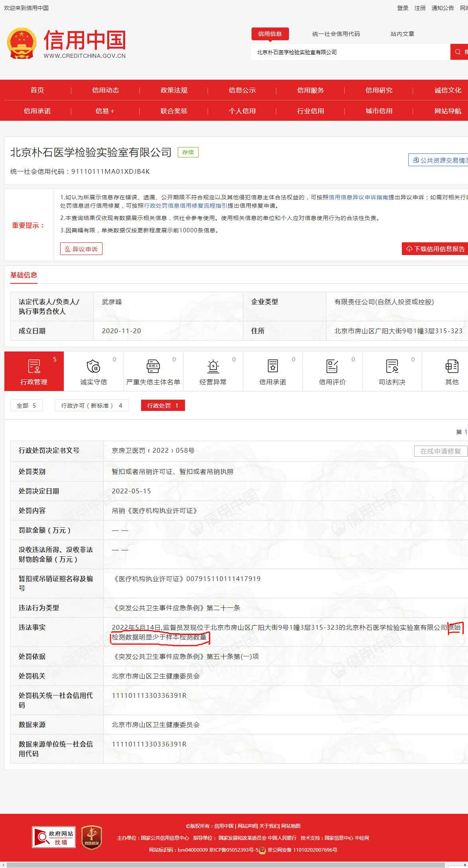The height and width of the screenshot is (868, 468).
Task: Open 信息公示 navigation item
Action: pos(242,90)
